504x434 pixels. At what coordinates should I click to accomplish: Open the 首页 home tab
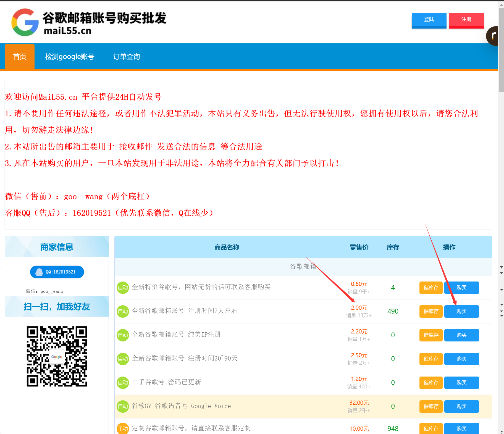point(20,56)
